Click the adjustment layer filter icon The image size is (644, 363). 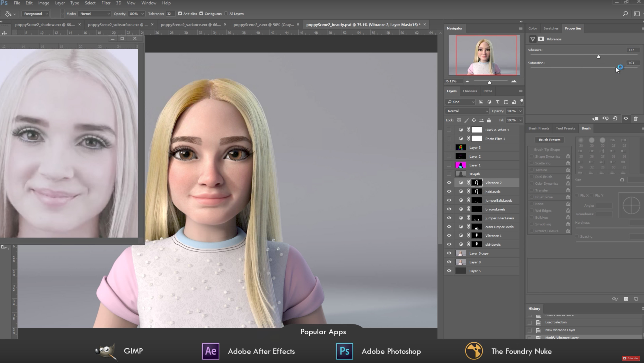tap(489, 102)
